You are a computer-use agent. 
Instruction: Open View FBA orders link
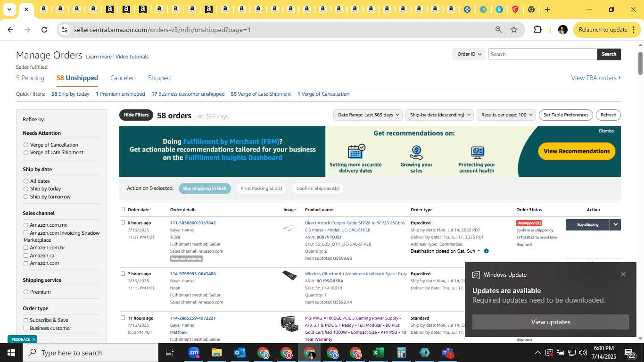point(596,78)
